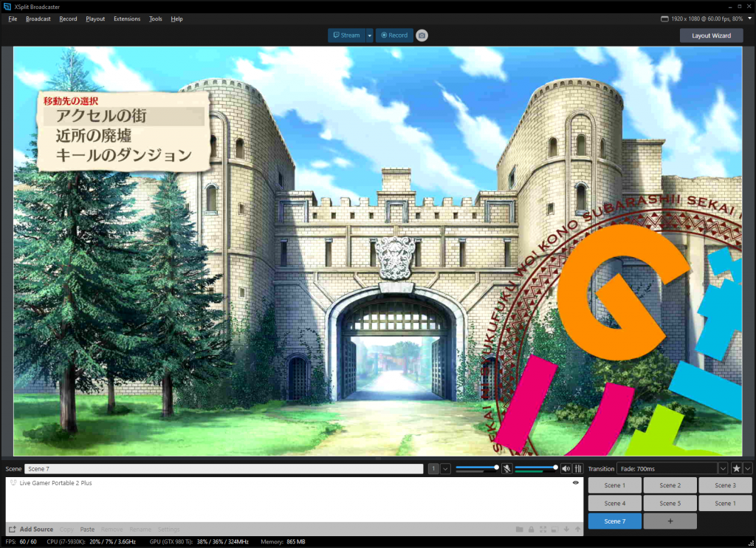Launch the Layout Wizard
The width and height of the screenshot is (756, 548).
click(x=711, y=35)
